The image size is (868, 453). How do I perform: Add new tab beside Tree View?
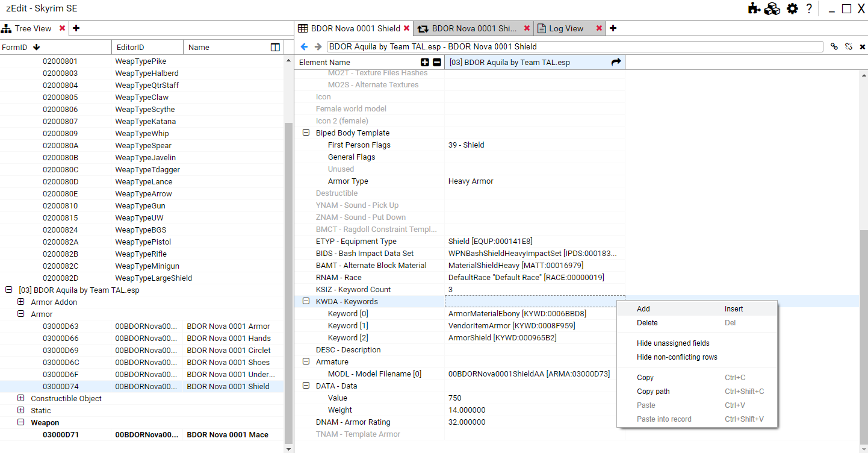tap(76, 28)
